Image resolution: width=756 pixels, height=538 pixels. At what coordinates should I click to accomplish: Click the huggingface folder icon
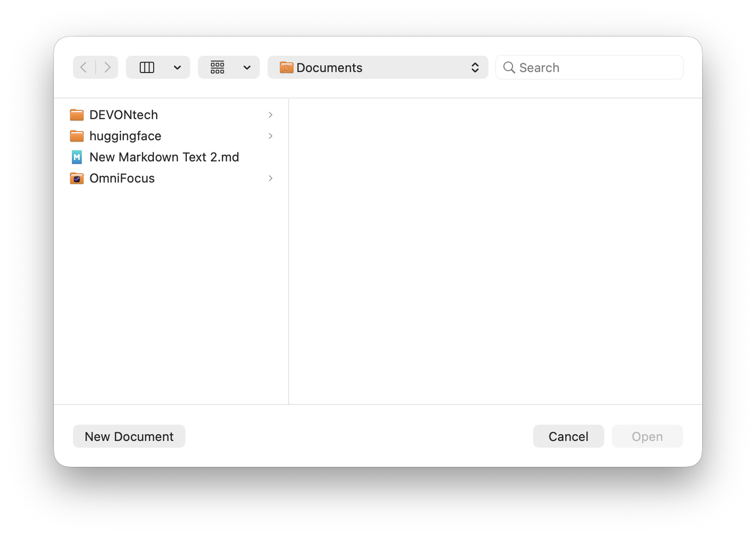[x=77, y=136]
